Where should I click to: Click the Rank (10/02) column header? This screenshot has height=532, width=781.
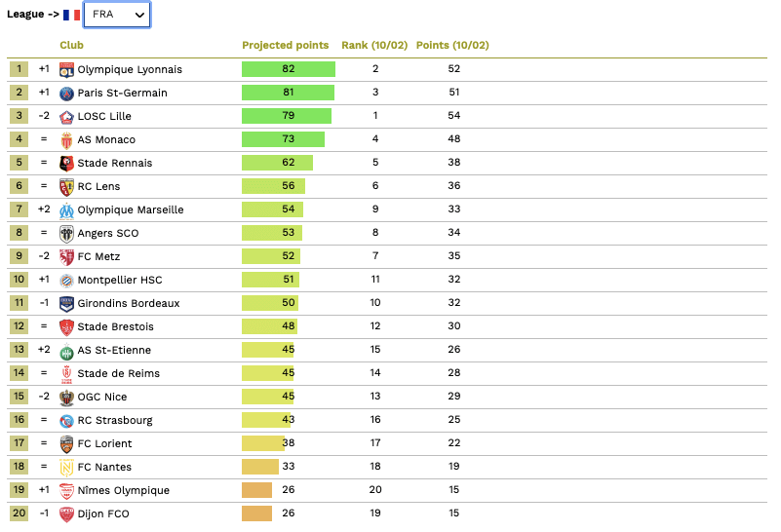[374, 45]
